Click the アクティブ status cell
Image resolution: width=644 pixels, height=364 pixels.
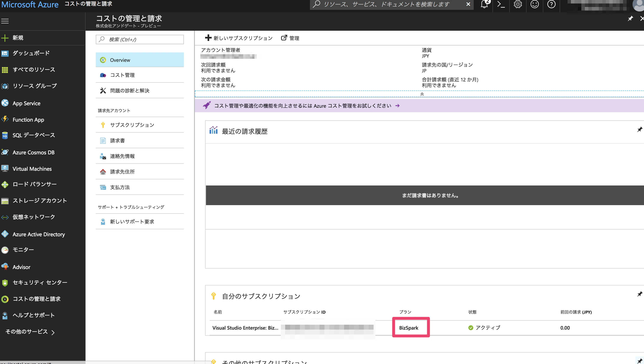pos(484,328)
